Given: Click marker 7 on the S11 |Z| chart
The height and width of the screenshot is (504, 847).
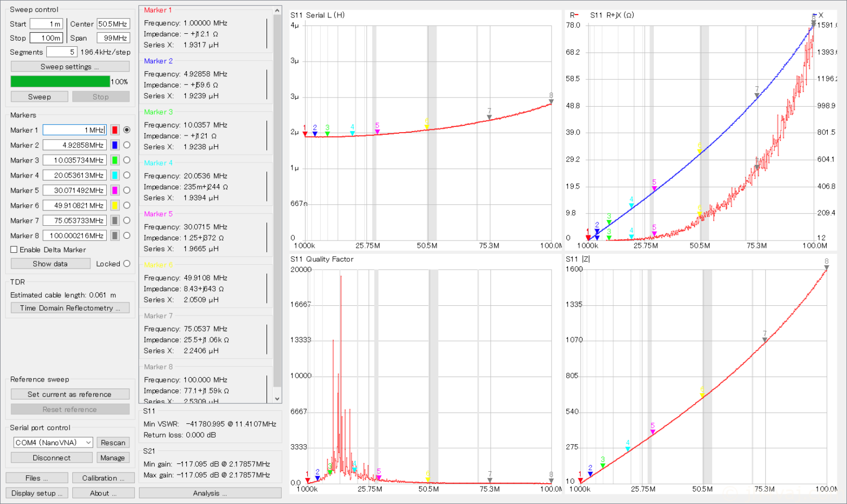Looking at the screenshot, I should point(765,340).
